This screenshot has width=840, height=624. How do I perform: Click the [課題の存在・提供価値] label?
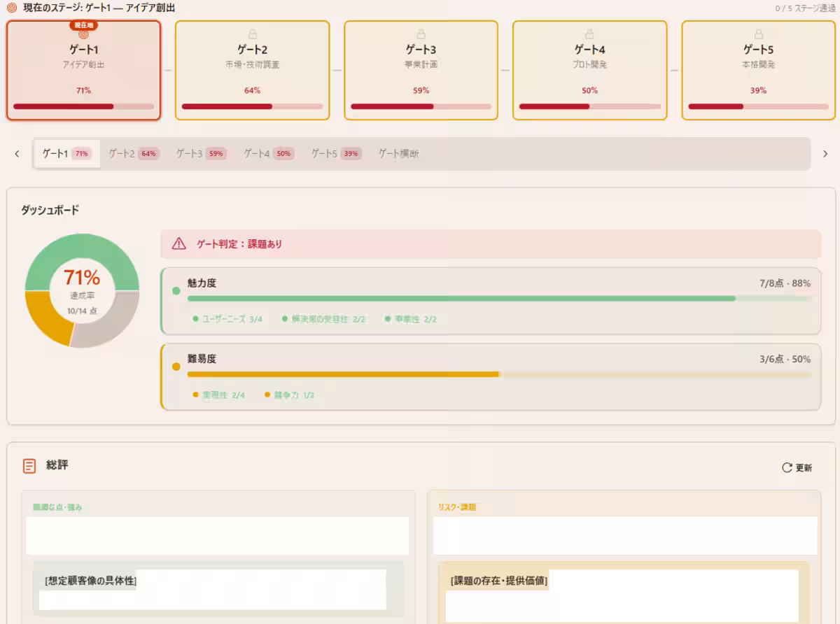pos(499,581)
